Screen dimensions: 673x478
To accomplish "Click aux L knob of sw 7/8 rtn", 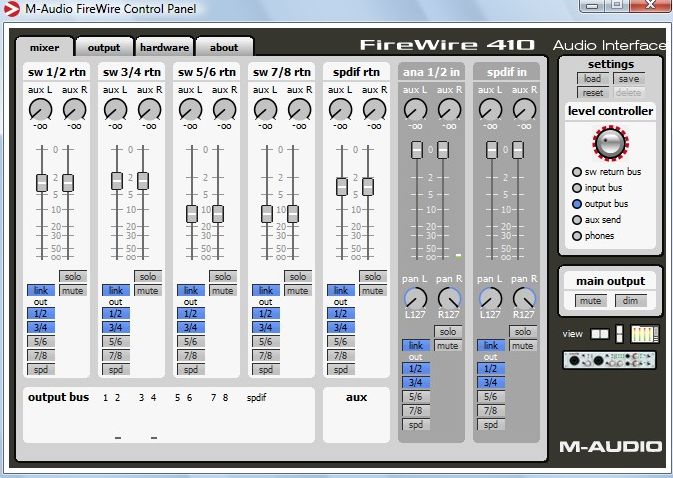I will pos(265,109).
